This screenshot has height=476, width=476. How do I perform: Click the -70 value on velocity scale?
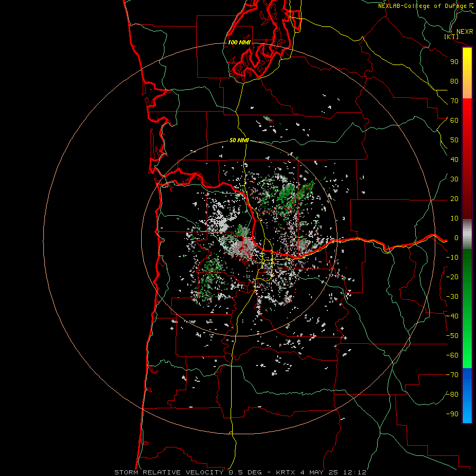452,375
